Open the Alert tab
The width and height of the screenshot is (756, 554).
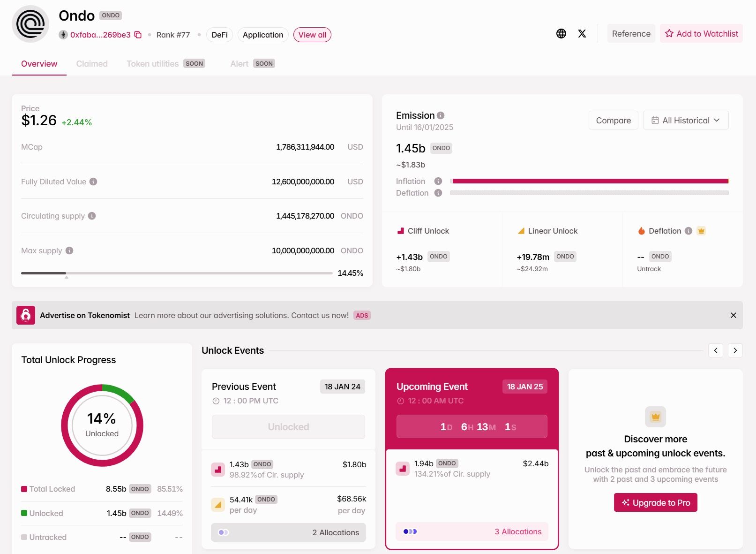pos(252,64)
